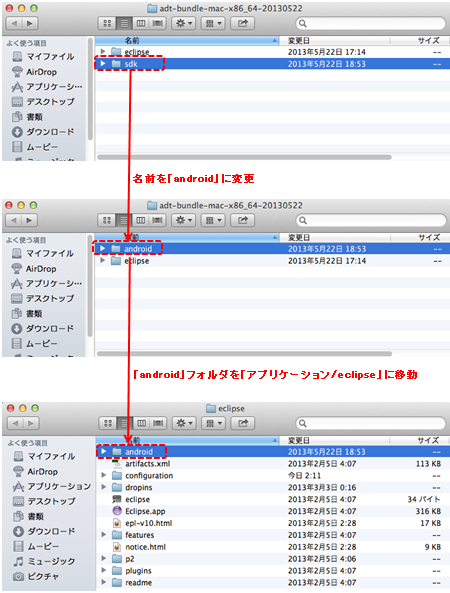This screenshot has width=450, height=593.
Task: Open ピクチャ in eclipse window sidebar
Action: click(x=43, y=576)
